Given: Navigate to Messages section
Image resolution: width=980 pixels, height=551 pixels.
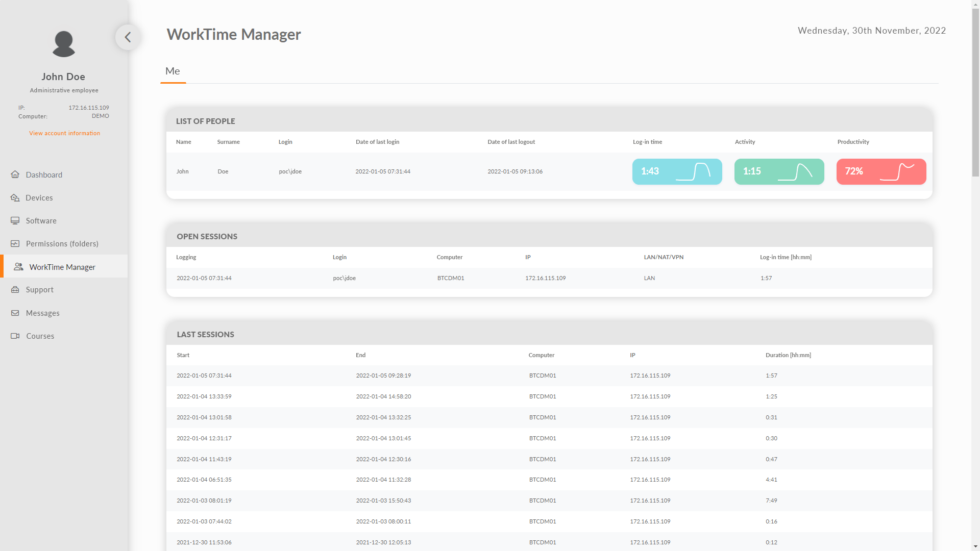Looking at the screenshot, I should click(42, 312).
